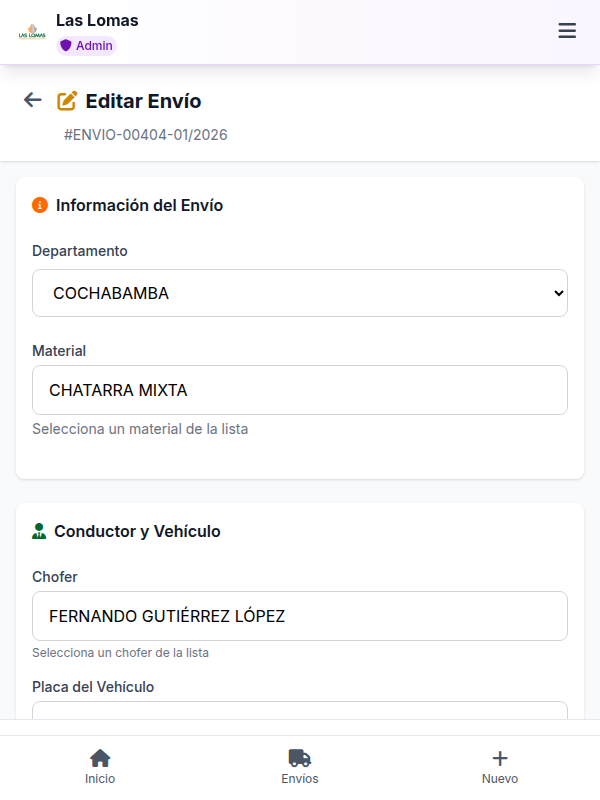
Task: Click the Las Lomas logo
Action: coord(31,30)
